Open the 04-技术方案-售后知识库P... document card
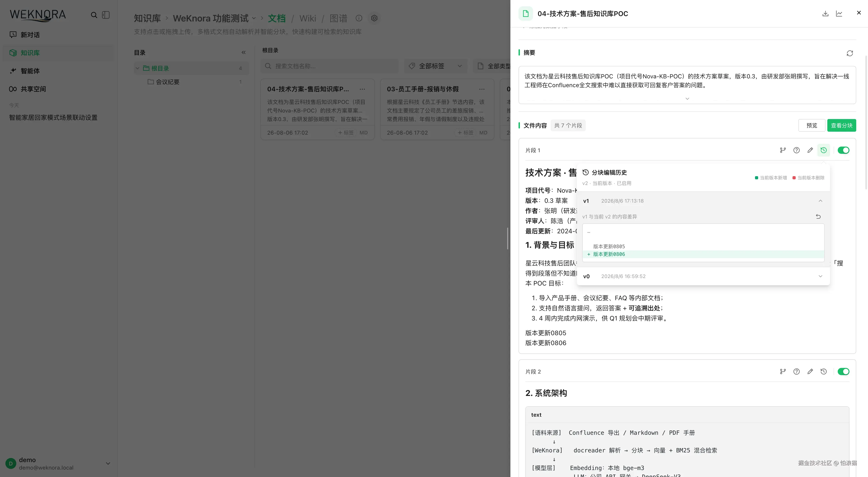868x477 pixels. [x=317, y=109]
